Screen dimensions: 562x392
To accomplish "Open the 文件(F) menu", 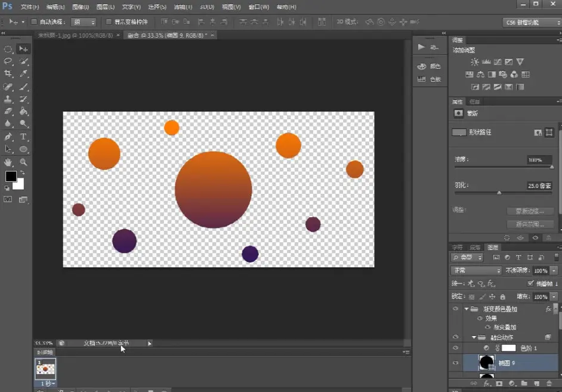I will [x=29, y=7].
